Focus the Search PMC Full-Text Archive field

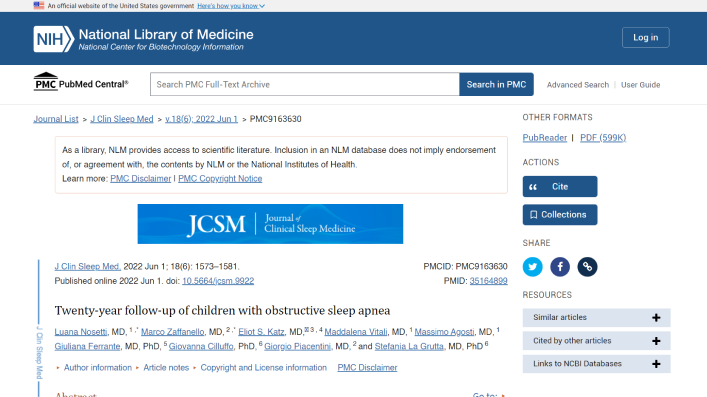click(x=305, y=84)
